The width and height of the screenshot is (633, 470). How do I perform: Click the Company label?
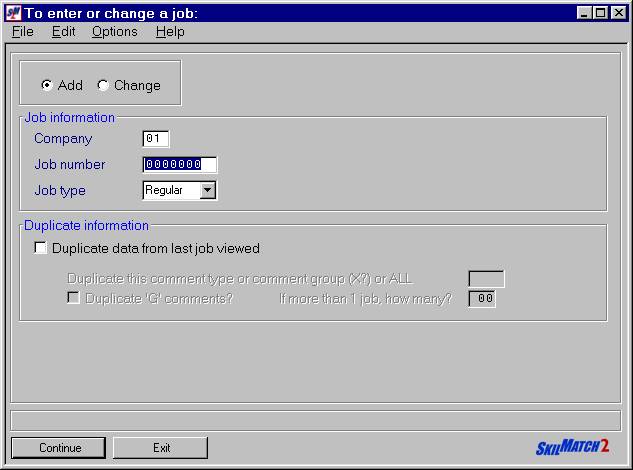(63, 138)
